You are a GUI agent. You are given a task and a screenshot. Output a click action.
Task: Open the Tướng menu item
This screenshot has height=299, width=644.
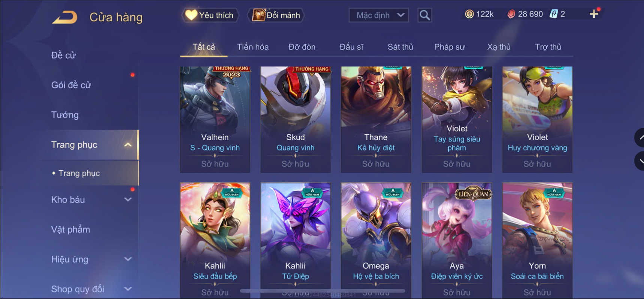[x=65, y=115]
